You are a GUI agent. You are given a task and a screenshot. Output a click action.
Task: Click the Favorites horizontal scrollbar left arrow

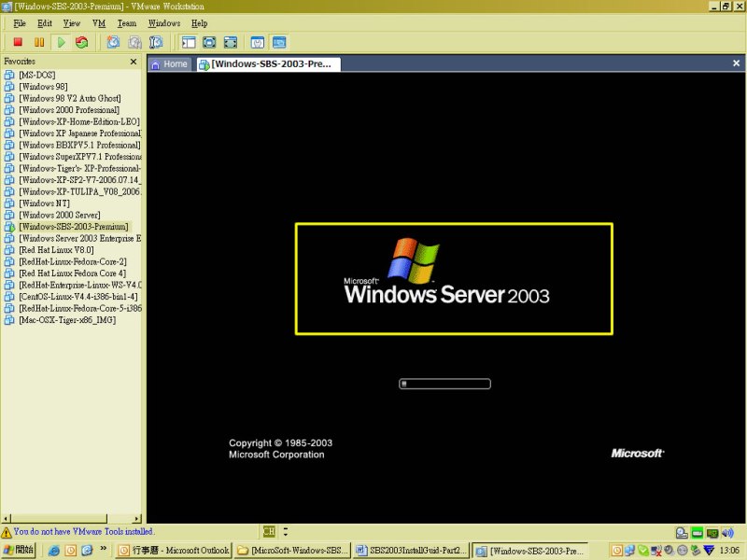(6, 519)
